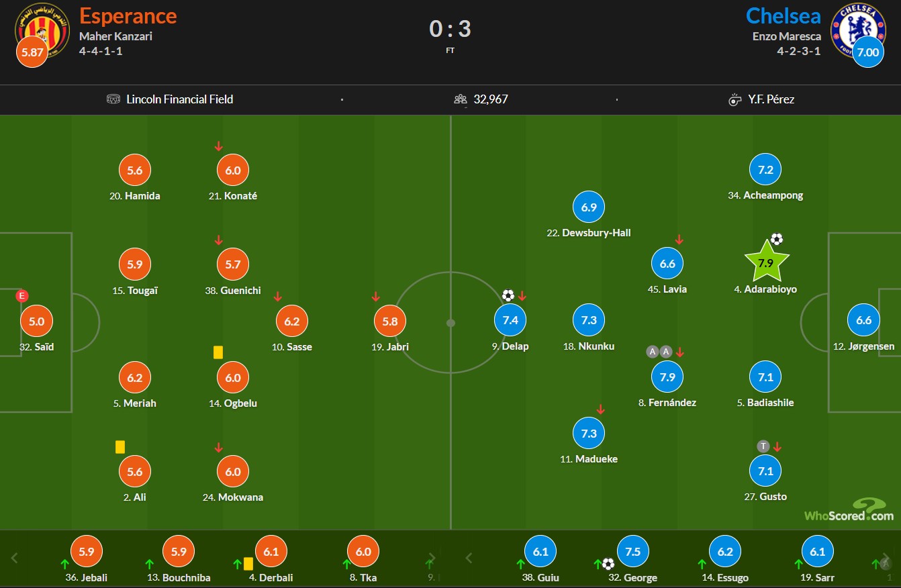Click the stadium icon beside Lincoln Financial Field
The height and width of the screenshot is (588, 901).
[x=113, y=99]
